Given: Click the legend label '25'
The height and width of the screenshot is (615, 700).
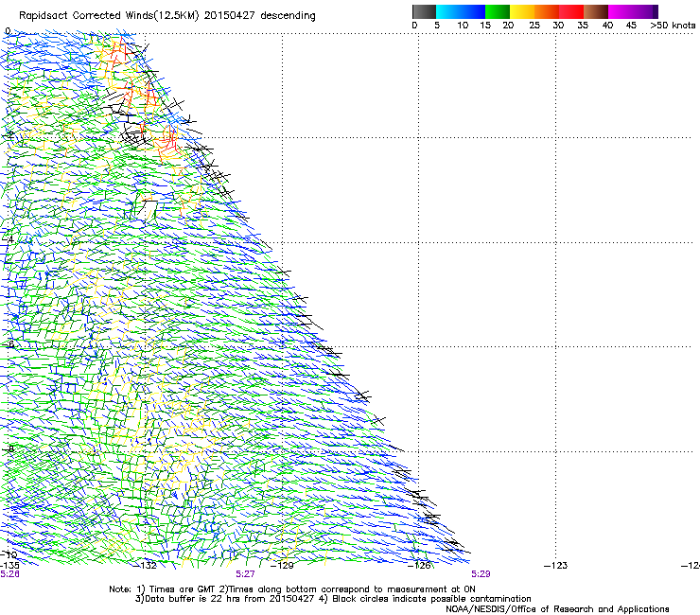Looking at the screenshot, I should pos(534,26).
